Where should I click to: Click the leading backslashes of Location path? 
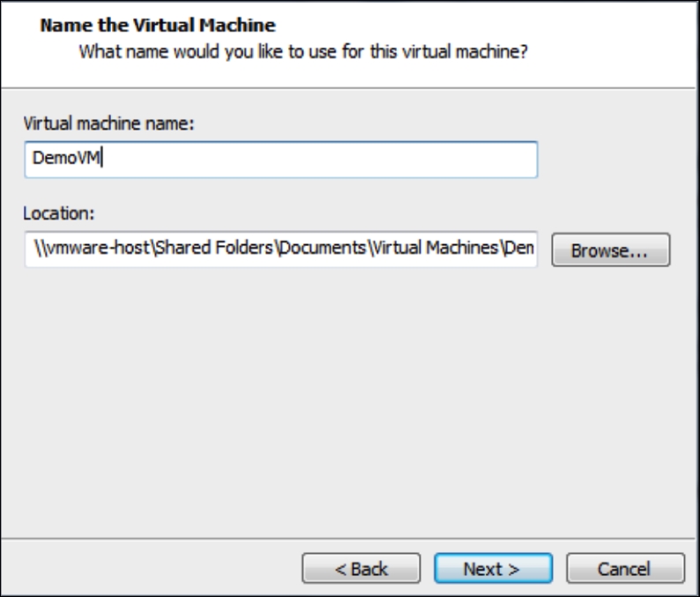pos(41,248)
